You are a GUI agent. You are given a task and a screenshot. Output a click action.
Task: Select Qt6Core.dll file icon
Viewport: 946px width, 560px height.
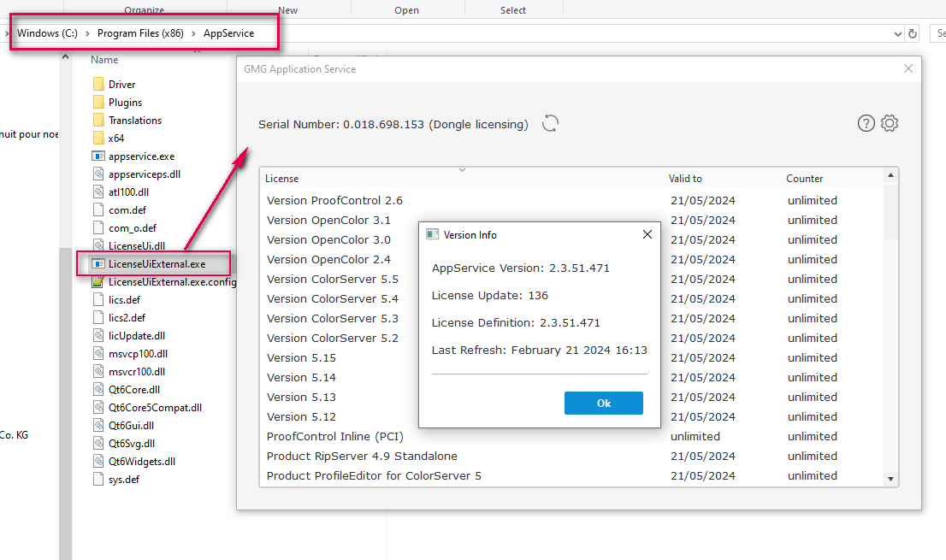pos(98,389)
